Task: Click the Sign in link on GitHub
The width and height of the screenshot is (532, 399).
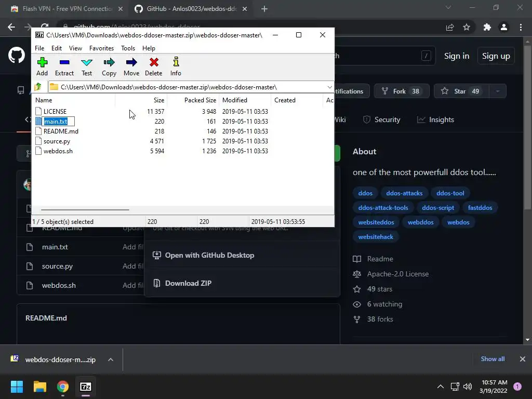Action: point(457,56)
